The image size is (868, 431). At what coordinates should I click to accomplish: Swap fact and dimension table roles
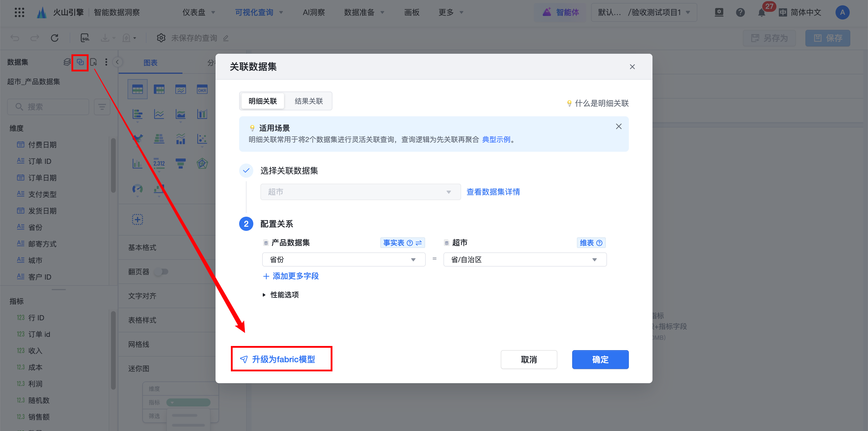click(419, 243)
